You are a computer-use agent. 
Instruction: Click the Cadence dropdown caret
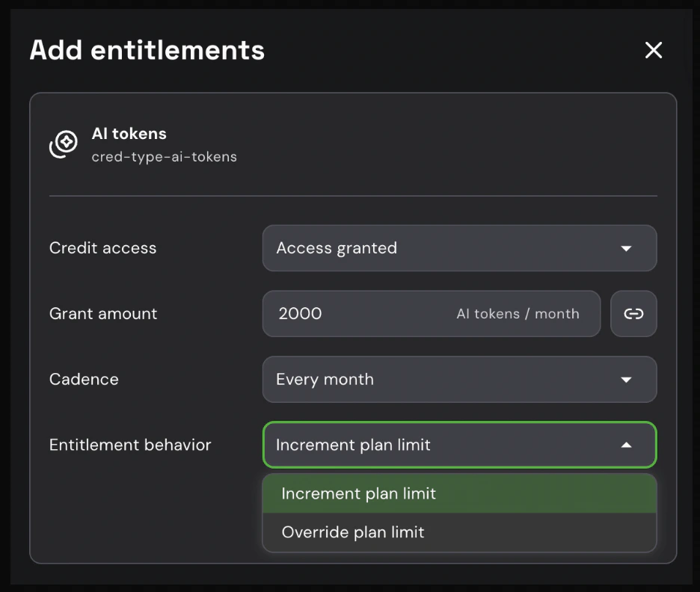[x=627, y=380]
